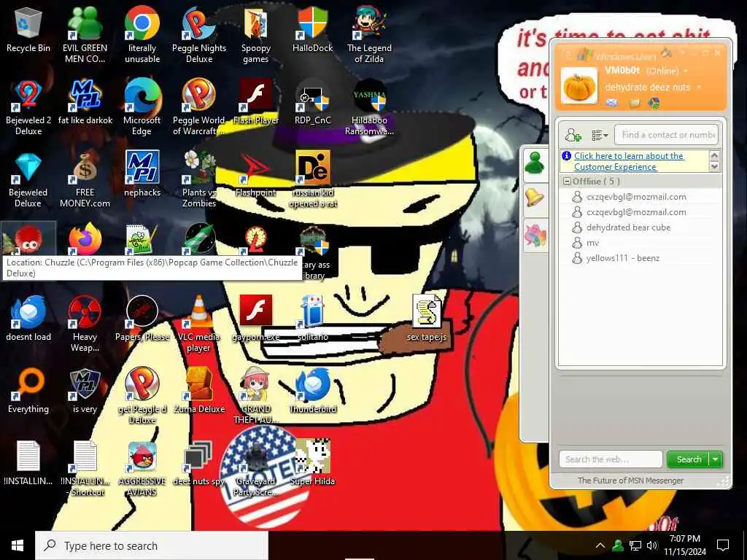Viewport: 747px width, 560px height.
Task: Open the personal message dropdown arrow
Action: tap(699, 87)
